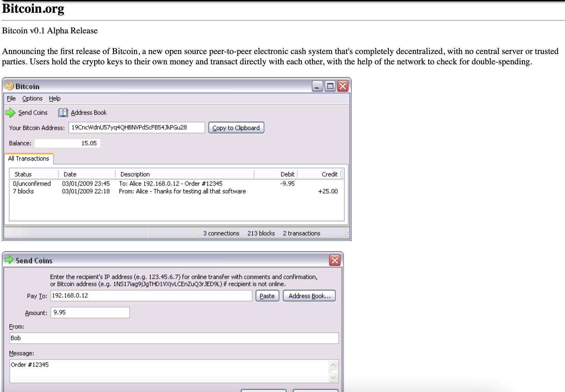The image size is (565, 392).
Task: Sort by the Status column header
Action: (x=34, y=174)
